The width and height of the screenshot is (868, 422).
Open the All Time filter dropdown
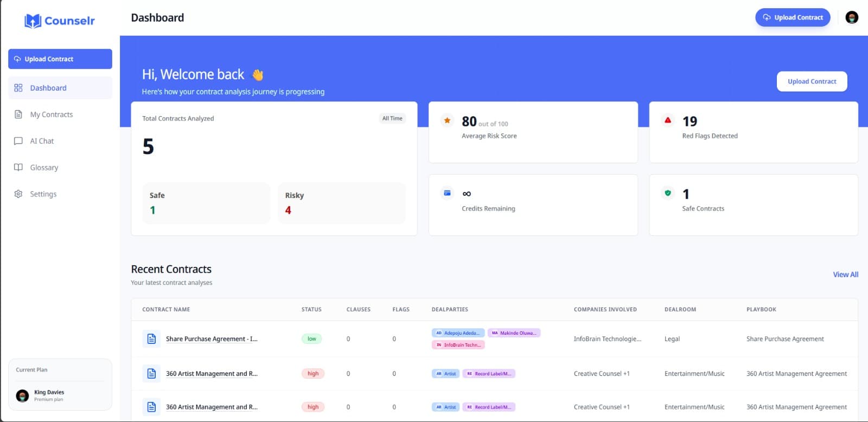tap(392, 118)
